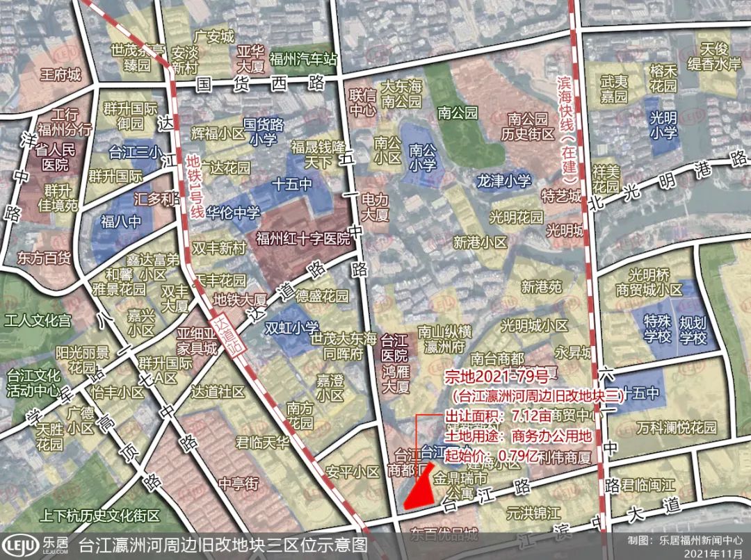Click the 台江路 road label
This screenshot has height=560, width=751.
(487, 496)
